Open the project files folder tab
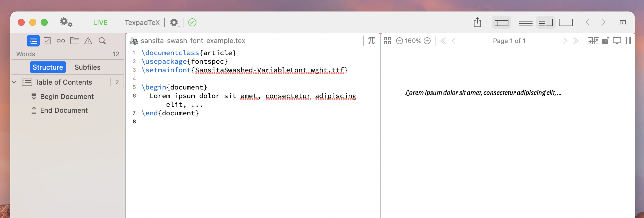 (75, 41)
